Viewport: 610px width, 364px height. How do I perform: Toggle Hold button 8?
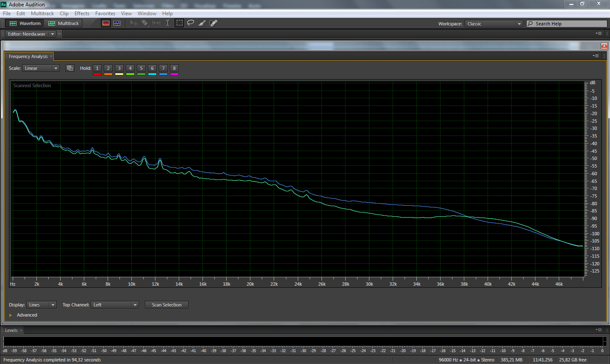pos(174,68)
